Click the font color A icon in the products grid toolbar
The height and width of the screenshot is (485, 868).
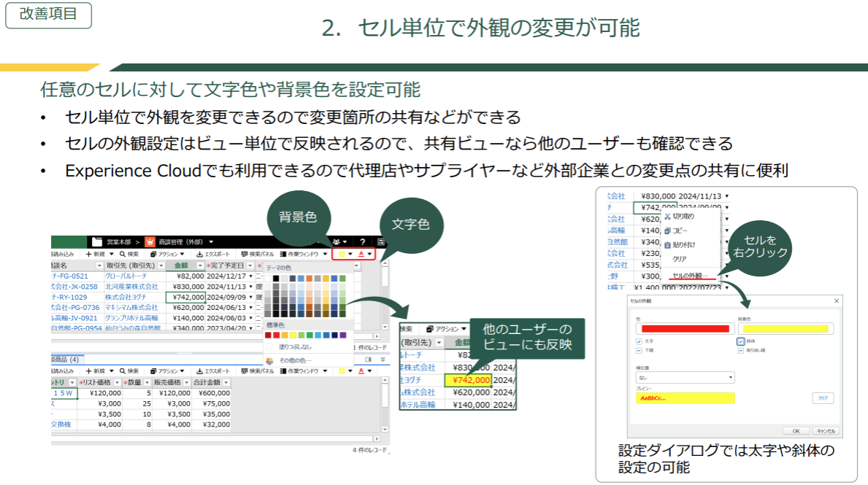(x=361, y=371)
